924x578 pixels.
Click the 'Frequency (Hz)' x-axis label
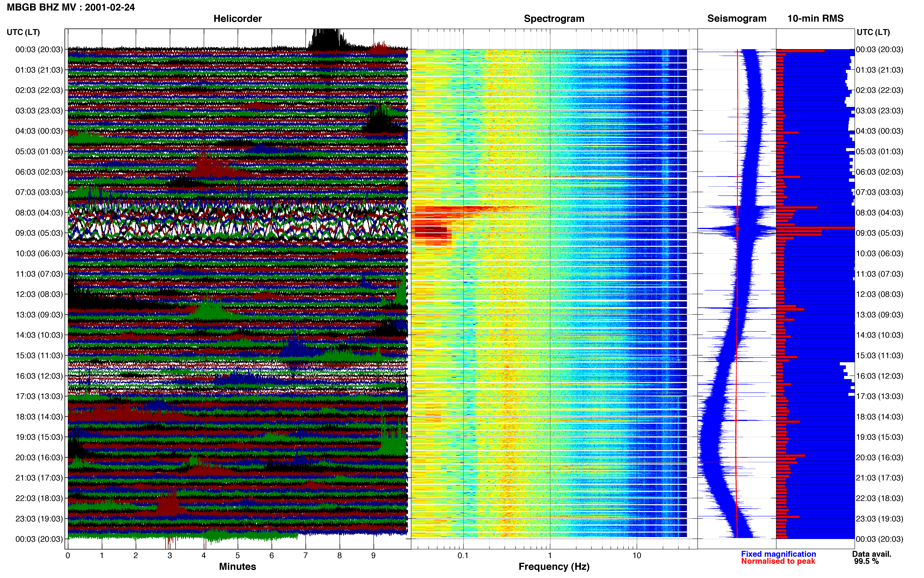554,566
